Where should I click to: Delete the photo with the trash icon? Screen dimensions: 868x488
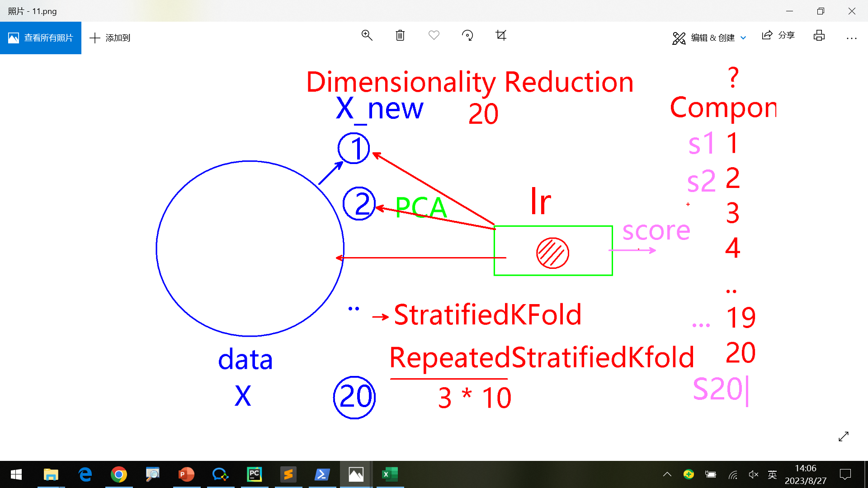tap(400, 36)
